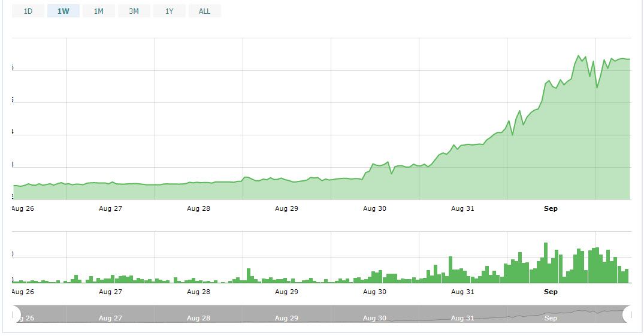Show the 1Y time range
This screenshot has width=644, height=336.
169,11
